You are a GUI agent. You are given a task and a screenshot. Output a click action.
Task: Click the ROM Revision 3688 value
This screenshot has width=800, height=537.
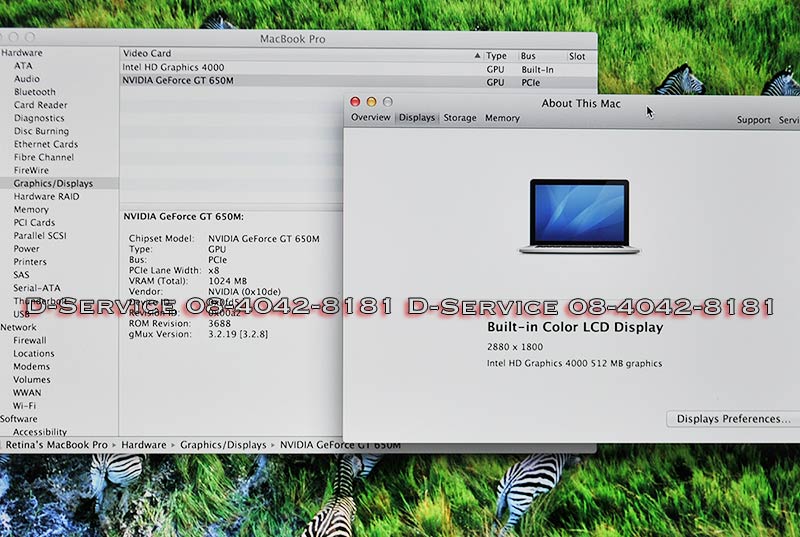pos(219,324)
